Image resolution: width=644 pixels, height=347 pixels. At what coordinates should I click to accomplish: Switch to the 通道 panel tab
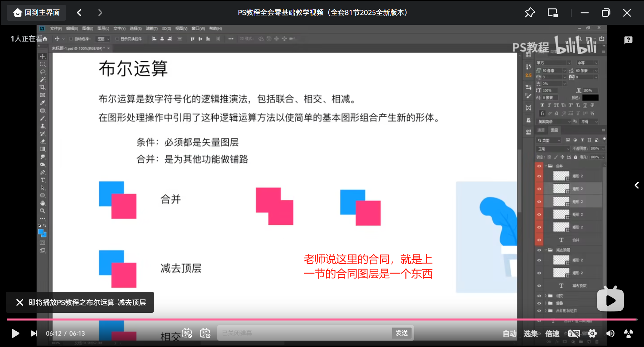pos(541,130)
